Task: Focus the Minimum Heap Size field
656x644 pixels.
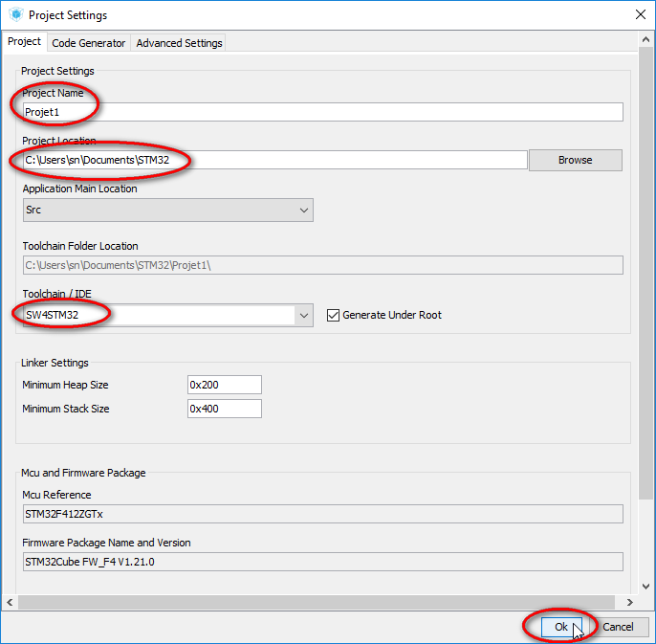Action: click(225, 385)
